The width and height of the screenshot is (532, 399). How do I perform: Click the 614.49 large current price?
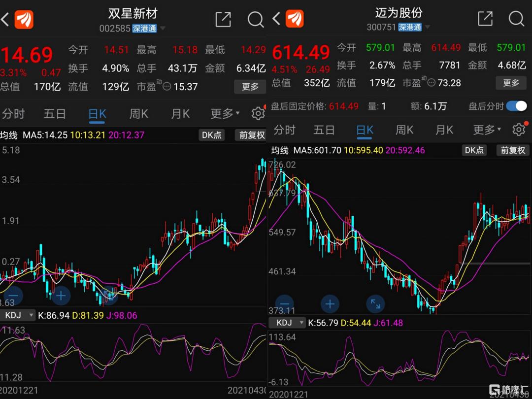[x=301, y=53]
